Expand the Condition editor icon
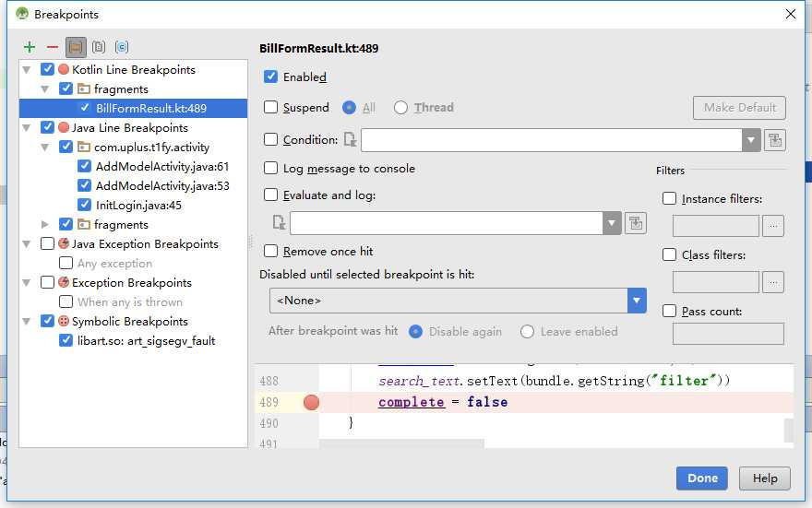Screen dimensions: 812x508 coord(775,140)
